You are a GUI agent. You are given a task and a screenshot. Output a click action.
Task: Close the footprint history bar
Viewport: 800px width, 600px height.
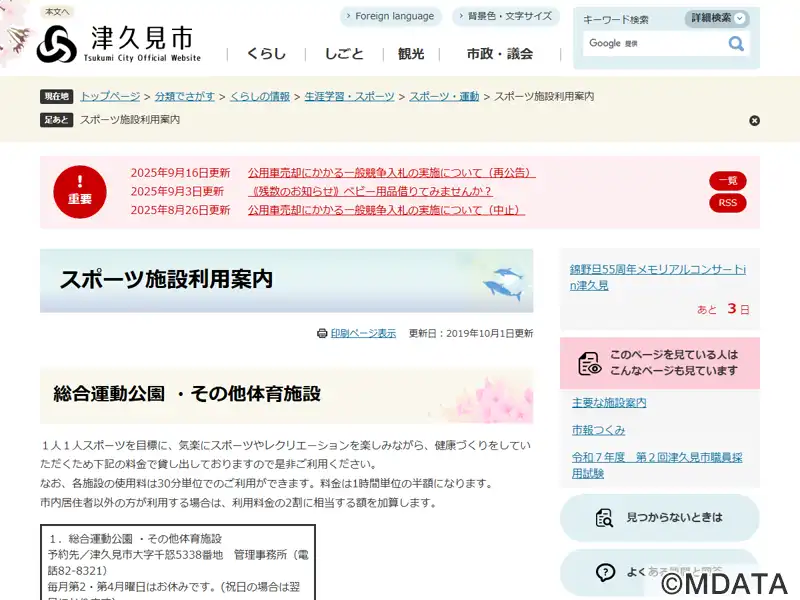(x=754, y=121)
